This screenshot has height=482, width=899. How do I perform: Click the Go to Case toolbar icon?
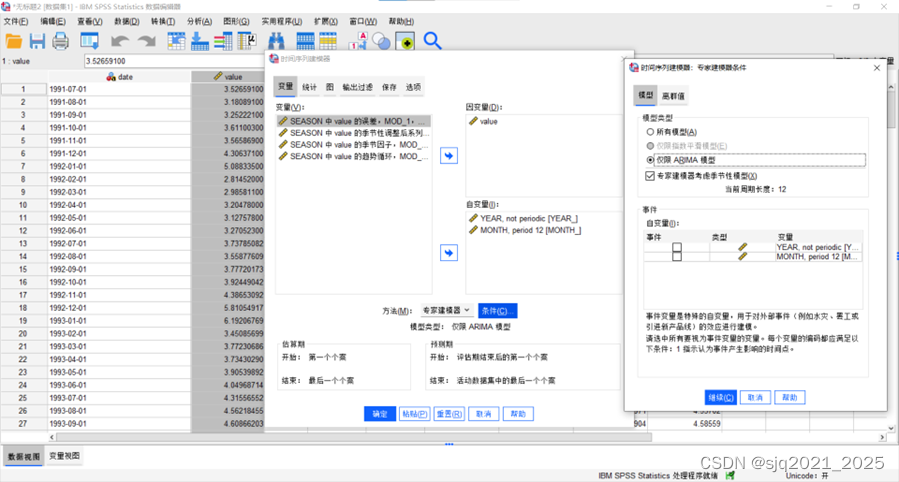click(176, 41)
